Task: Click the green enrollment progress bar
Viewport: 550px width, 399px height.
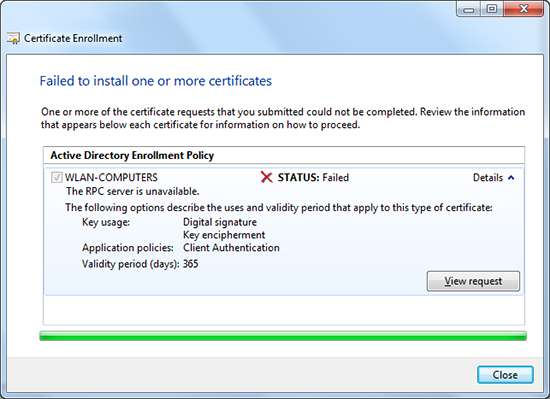Action: click(x=283, y=336)
